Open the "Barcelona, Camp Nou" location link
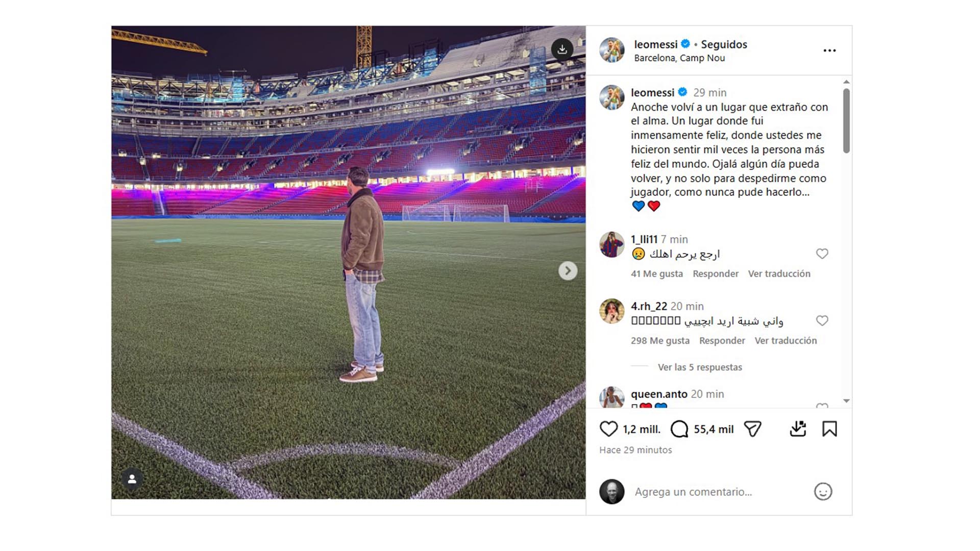 (679, 58)
